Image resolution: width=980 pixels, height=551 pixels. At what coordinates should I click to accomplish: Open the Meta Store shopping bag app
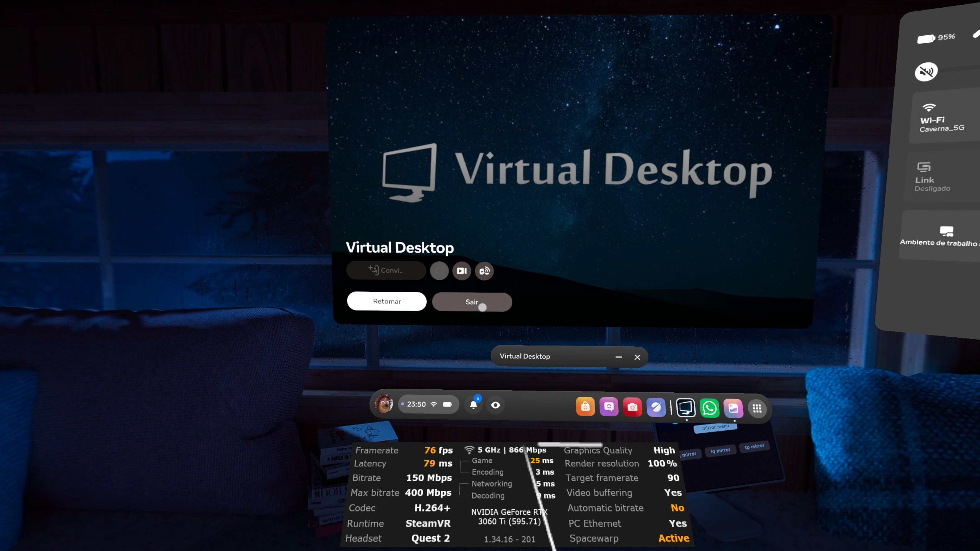(585, 407)
